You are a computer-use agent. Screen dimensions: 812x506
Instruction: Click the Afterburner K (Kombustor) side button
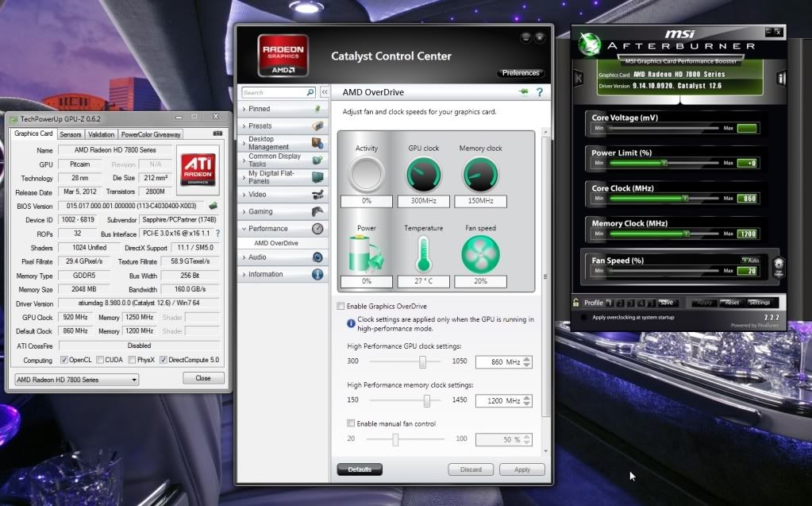pos(579,79)
